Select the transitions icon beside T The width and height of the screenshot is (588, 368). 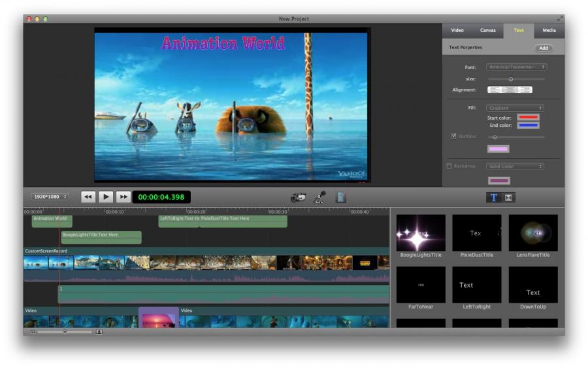[x=508, y=197]
